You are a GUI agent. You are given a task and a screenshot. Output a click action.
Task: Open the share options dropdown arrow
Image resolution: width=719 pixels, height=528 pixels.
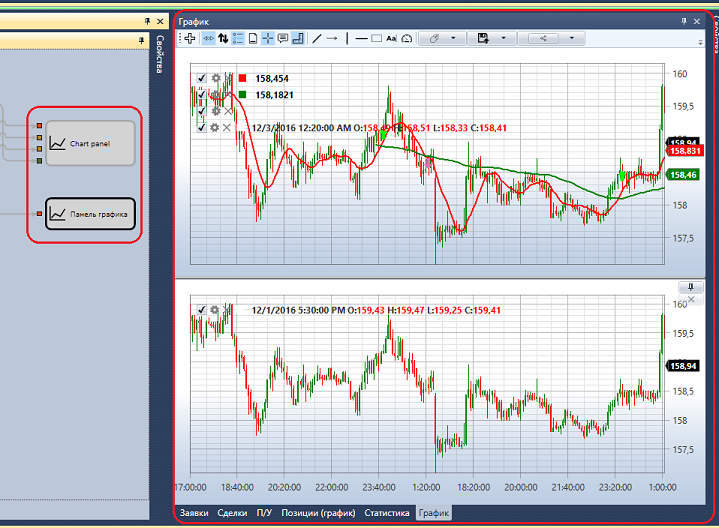click(x=572, y=38)
